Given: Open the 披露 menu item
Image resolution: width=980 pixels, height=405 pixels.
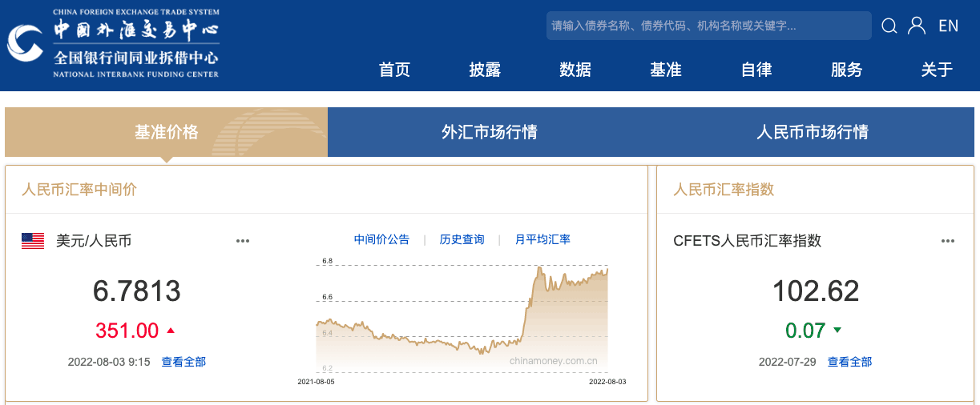Looking at the screenshot, I should pyautogui.click(x=485, y=70).
